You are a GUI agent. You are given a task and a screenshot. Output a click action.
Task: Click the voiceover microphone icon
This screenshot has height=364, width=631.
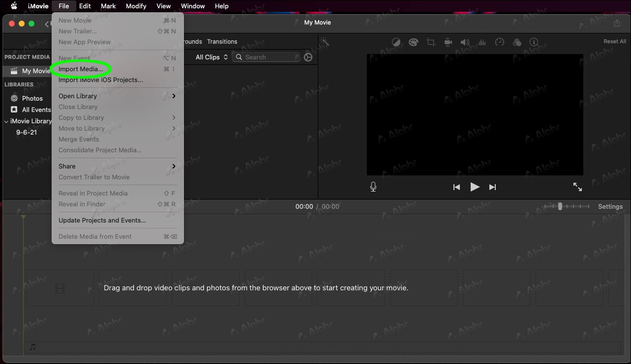click(373, 187)
